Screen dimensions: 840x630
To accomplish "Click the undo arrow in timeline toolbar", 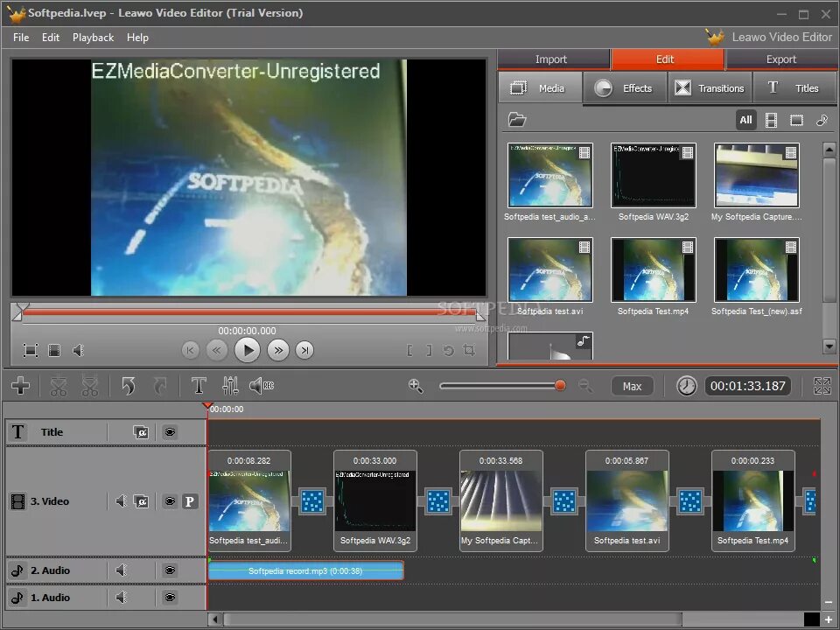I will (128, 386).
